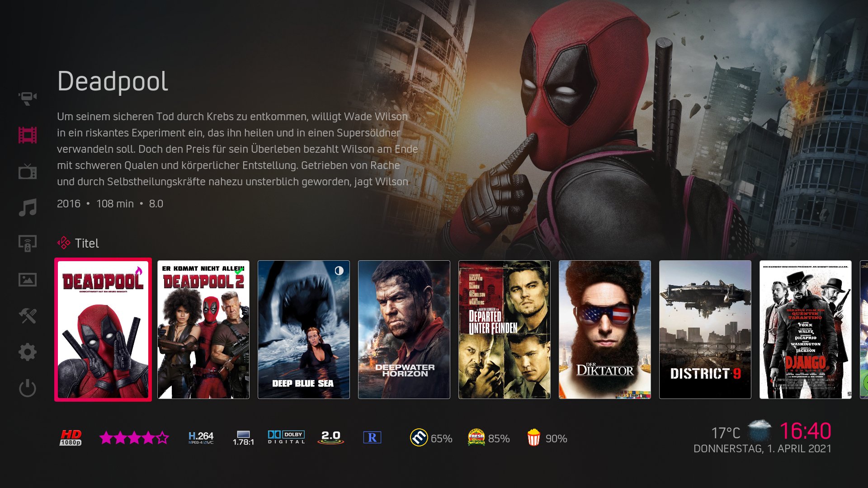Click the Deadpool title heading
868x488 pixels.
(x=113, y=82)
